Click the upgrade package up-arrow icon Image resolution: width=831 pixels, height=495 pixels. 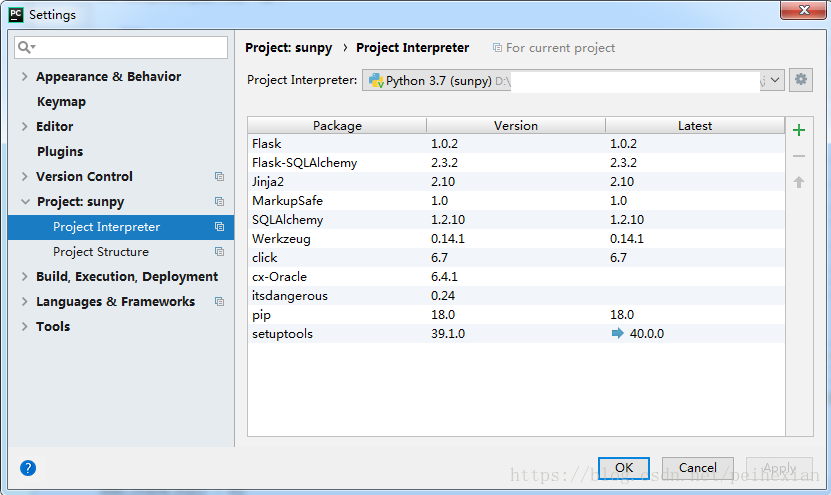[x=799, y=182]
